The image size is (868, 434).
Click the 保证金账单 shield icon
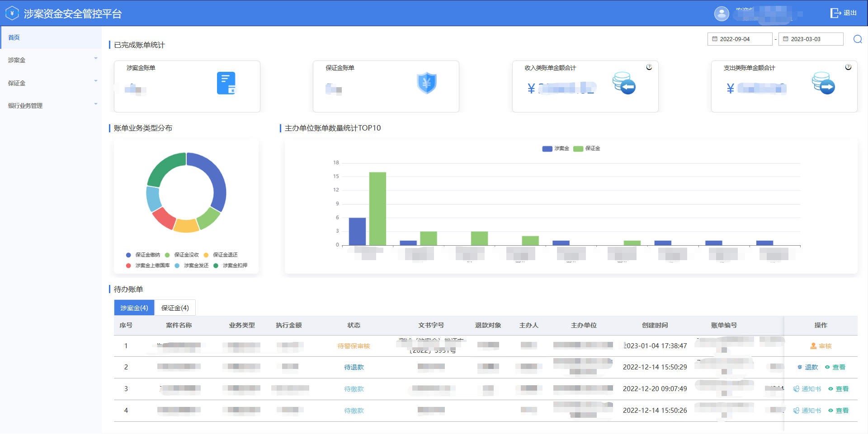pos(426,83)
